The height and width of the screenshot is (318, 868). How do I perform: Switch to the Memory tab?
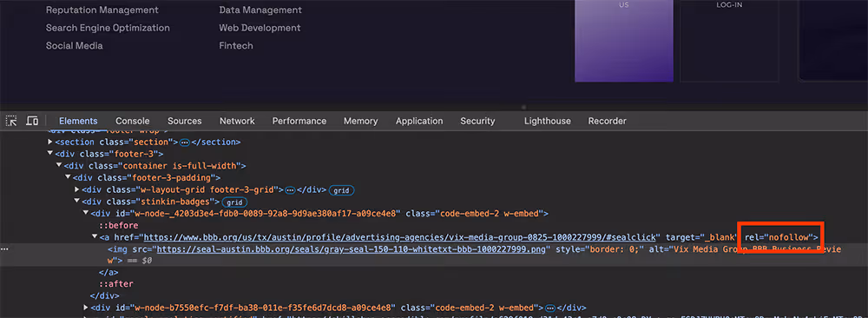360,121
